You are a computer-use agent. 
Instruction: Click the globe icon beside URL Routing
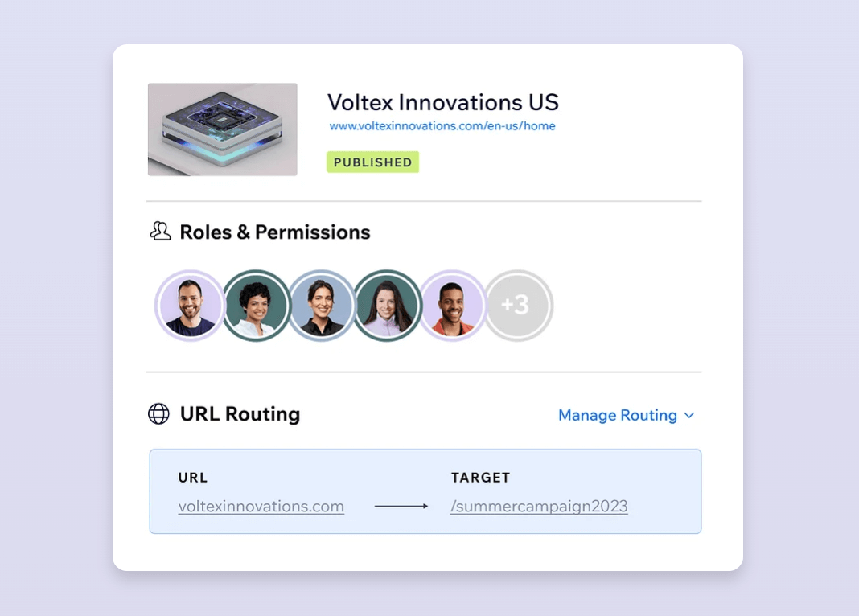(x=159, y=414)
